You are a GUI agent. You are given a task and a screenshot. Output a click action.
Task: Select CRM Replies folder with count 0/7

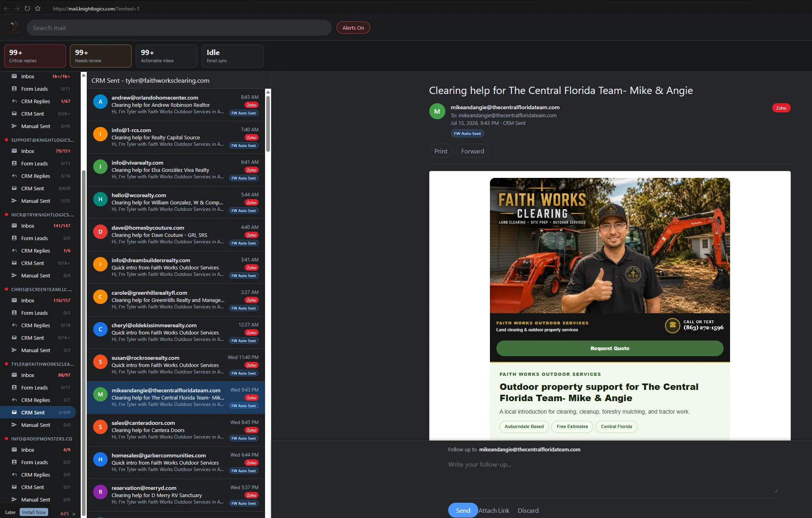point(38,400)
